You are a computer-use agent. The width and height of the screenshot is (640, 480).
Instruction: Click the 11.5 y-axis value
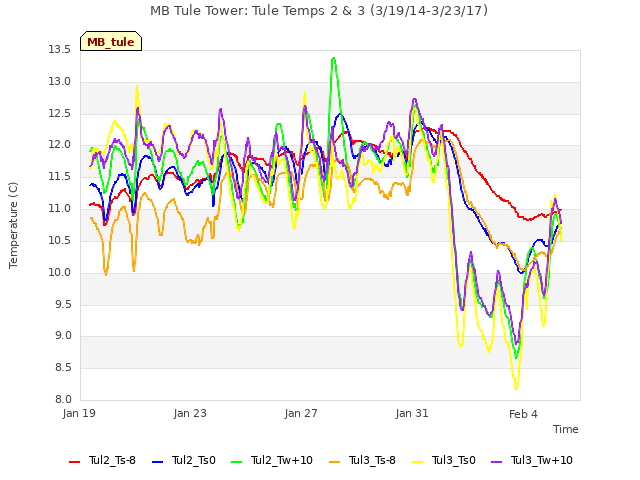(60, 177)
